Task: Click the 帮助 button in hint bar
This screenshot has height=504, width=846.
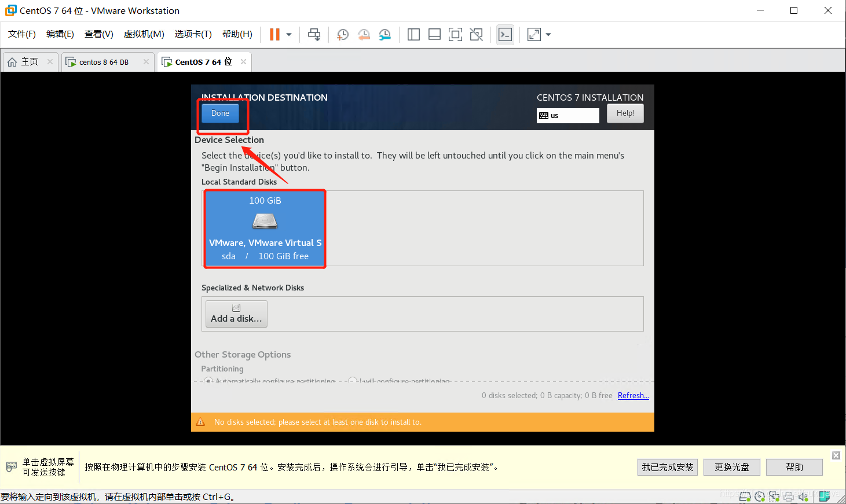Action: pos(794,467)
